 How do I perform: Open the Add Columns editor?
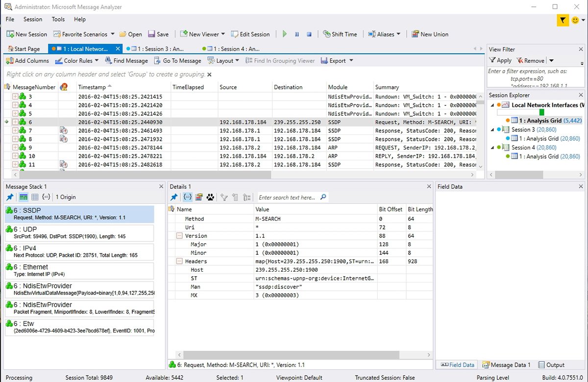point(27,60)
